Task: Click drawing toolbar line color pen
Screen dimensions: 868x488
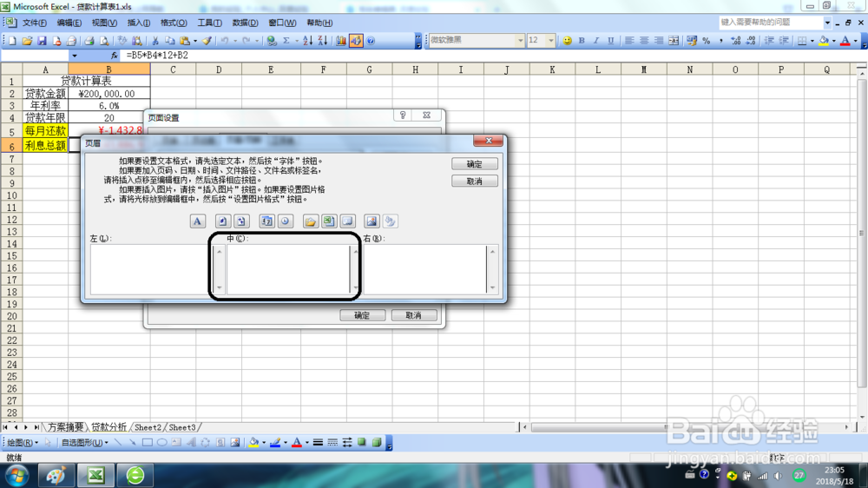Action: [275, 443]
